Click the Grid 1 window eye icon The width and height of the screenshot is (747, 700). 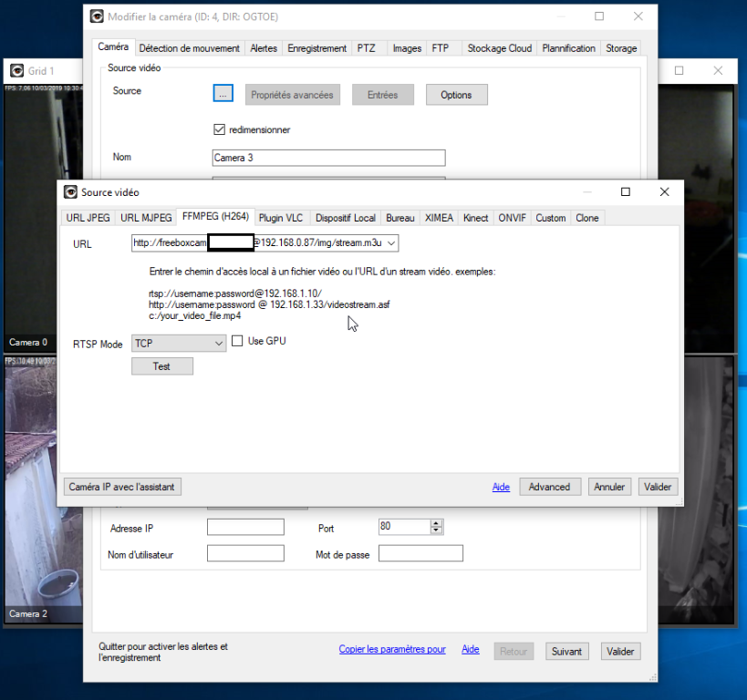click(16, 70)
